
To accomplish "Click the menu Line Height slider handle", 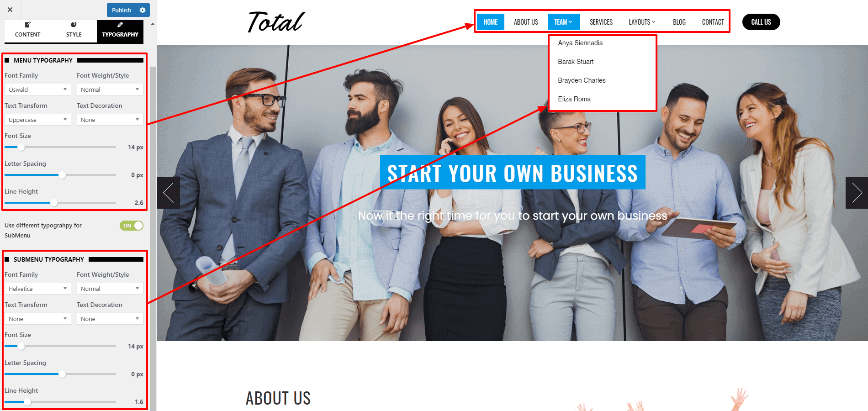I will click(x=54, y=203).
